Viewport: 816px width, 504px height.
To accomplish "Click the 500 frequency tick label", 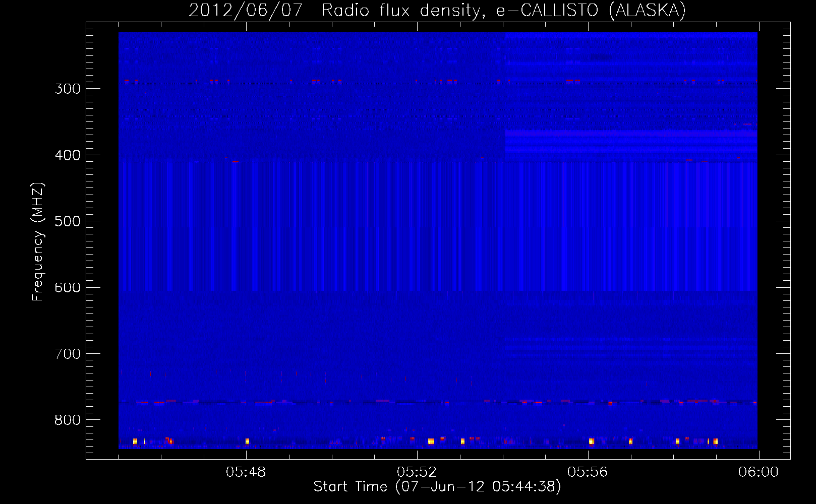I will pos(68,221).
